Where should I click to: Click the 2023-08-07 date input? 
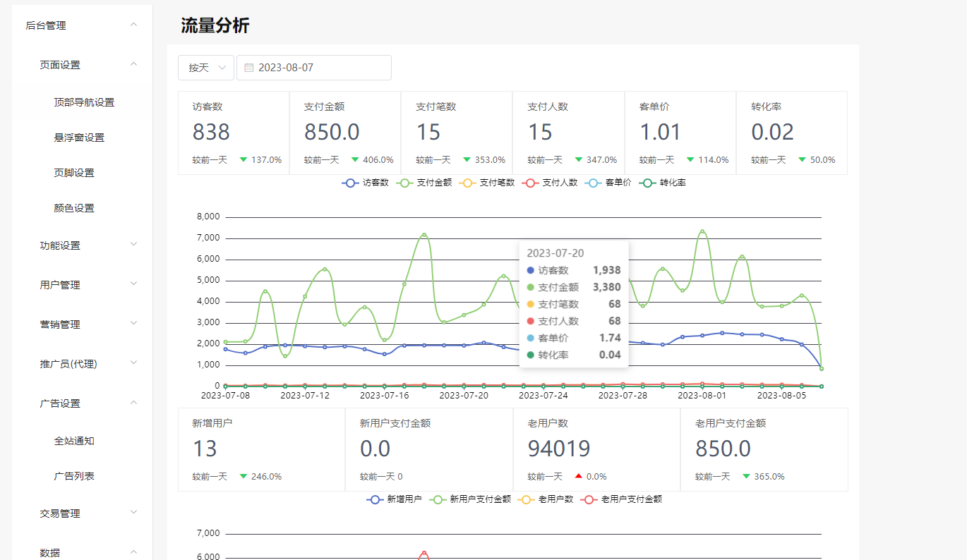point(314,68)
